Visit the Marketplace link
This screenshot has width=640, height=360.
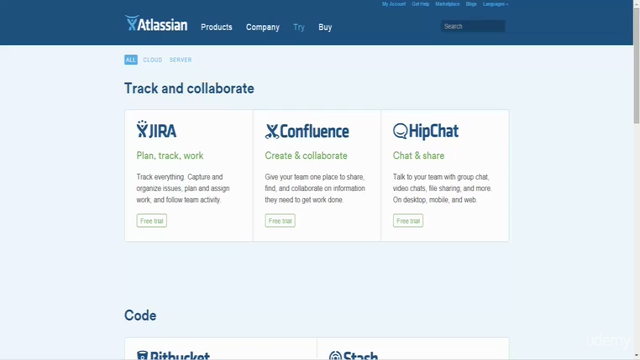point(447,4)
